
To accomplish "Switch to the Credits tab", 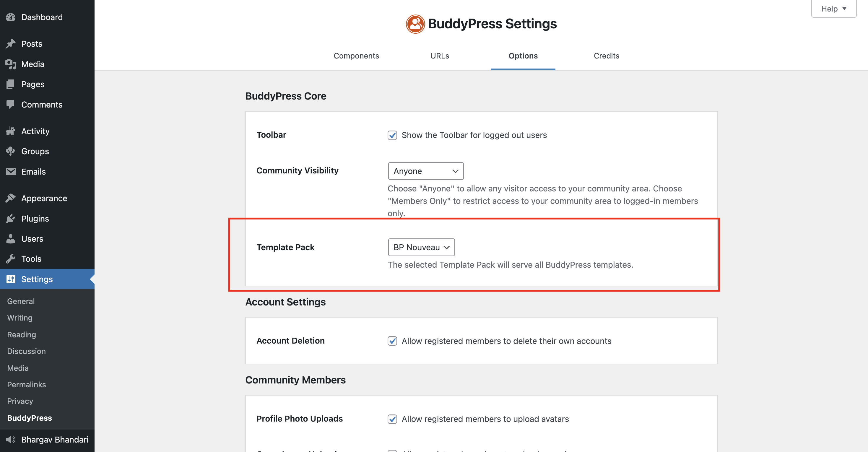I will [x=606, y=56].
